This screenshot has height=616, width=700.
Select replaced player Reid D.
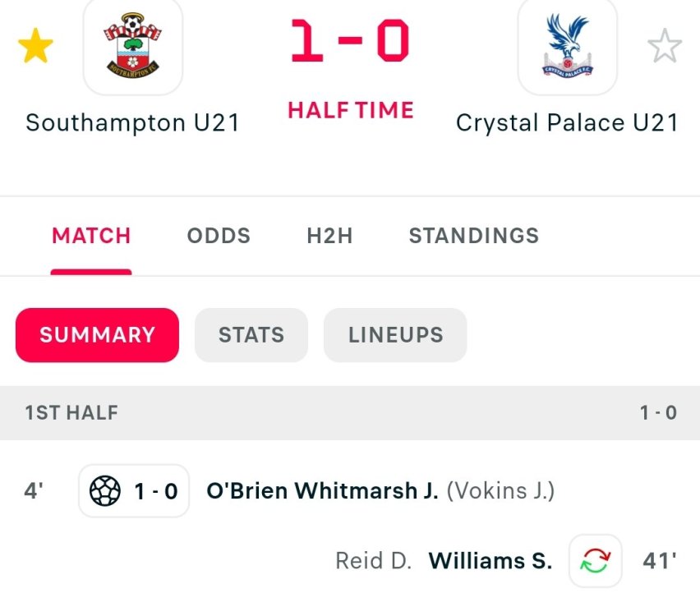tap(373, 562)
